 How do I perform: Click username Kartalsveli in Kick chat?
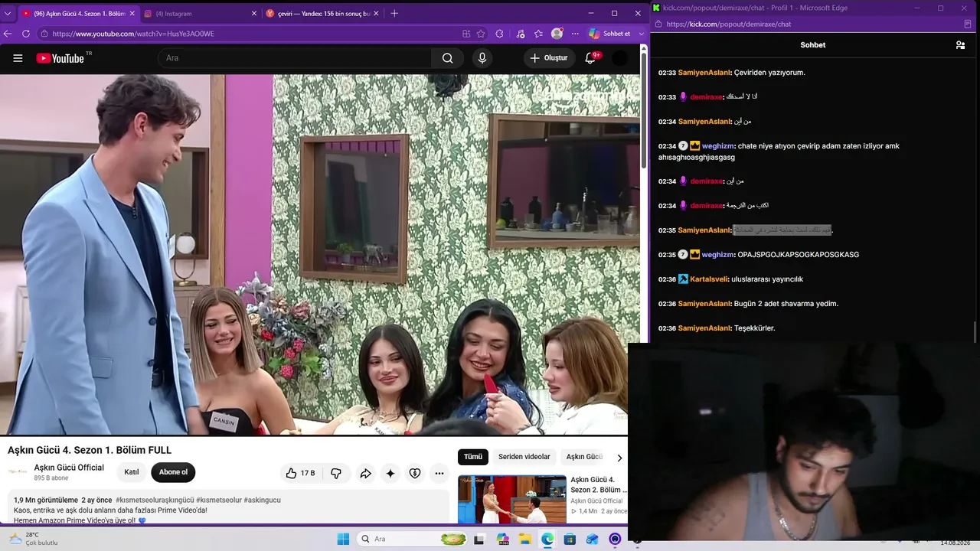pos(708,279)
